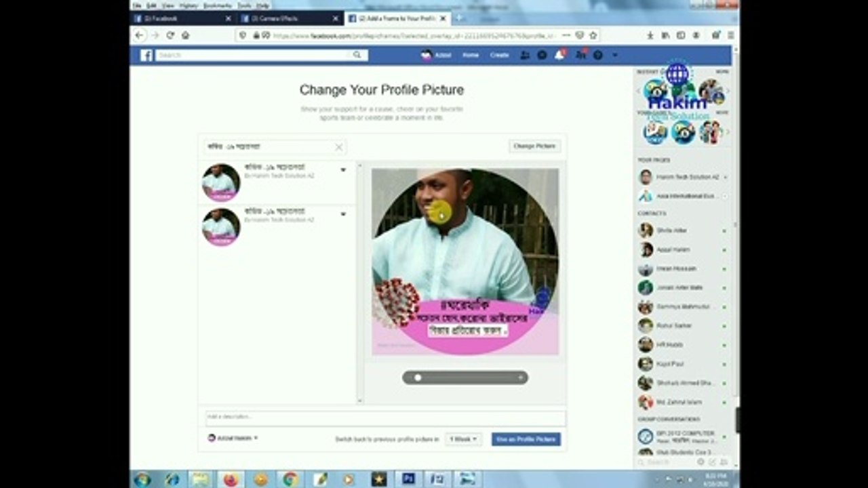
Task: Adjust the photo zoom slider under preview
Action: tap(465, 378)
